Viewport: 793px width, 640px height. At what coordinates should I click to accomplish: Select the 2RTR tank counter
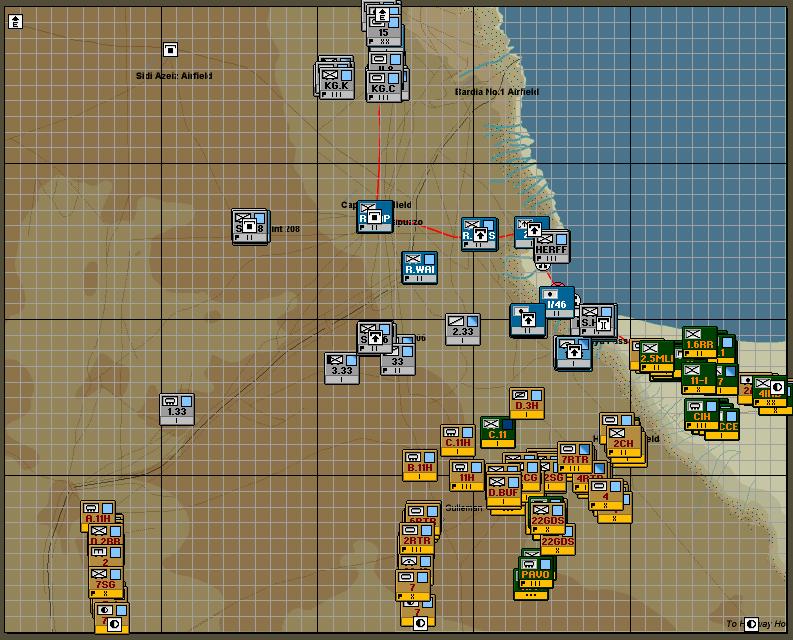pyautogui.click(x=417, y=538)
